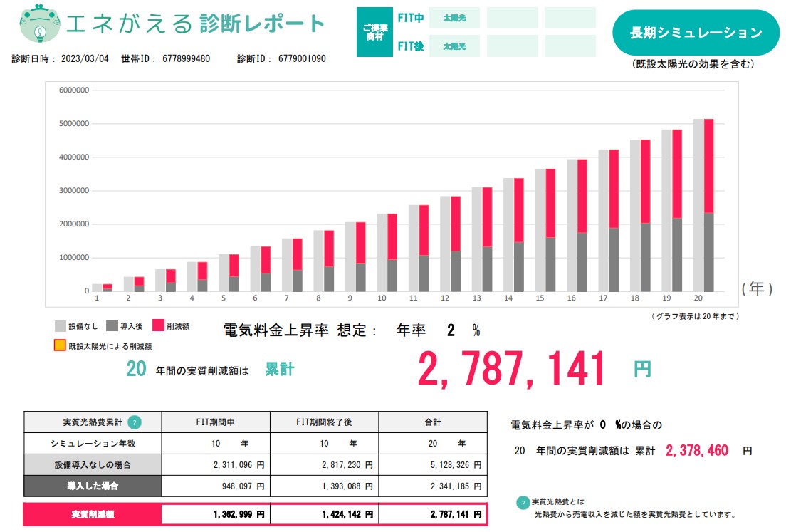Click the 診断日時 2023/03/04 text
Viewport: 786px width, 532px height.
coord(60,58)
